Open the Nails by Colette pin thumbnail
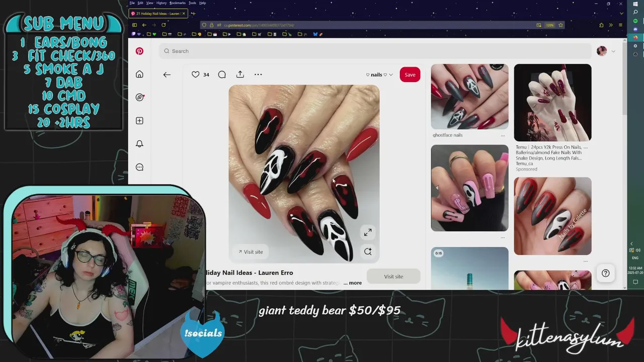 click(x=552, y=216)
